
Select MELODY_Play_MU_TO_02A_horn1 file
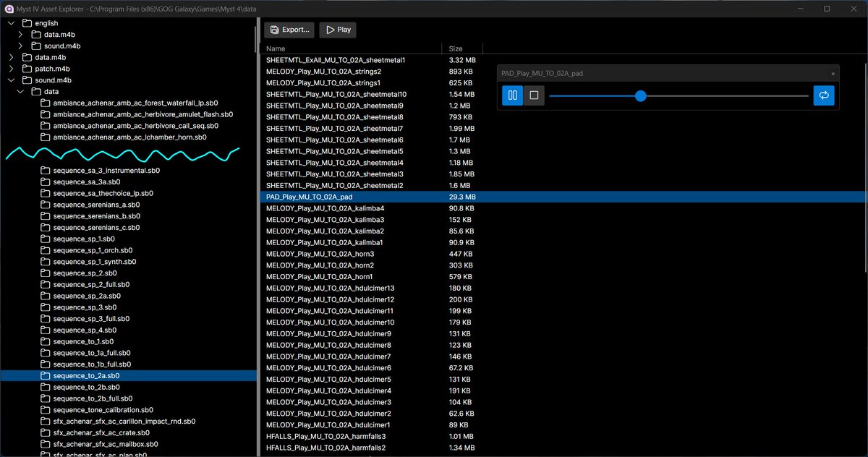point(320,277)
